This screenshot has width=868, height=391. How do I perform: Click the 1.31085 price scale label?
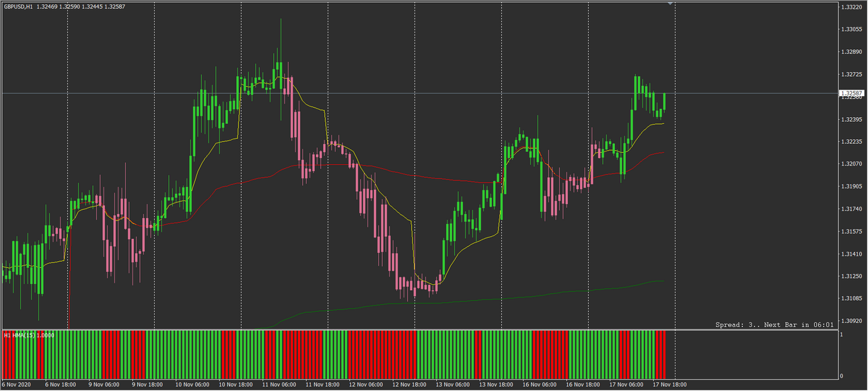851,298
